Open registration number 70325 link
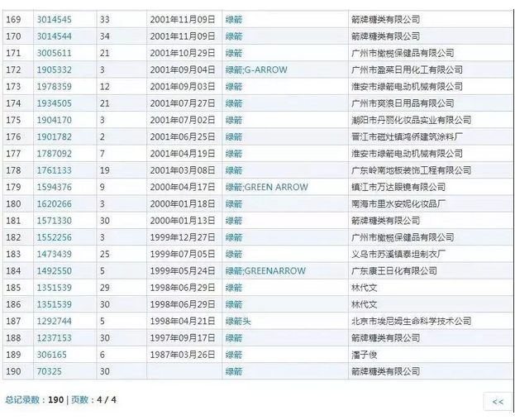Viewport: 515px width, 420px height. pos(50,371)
